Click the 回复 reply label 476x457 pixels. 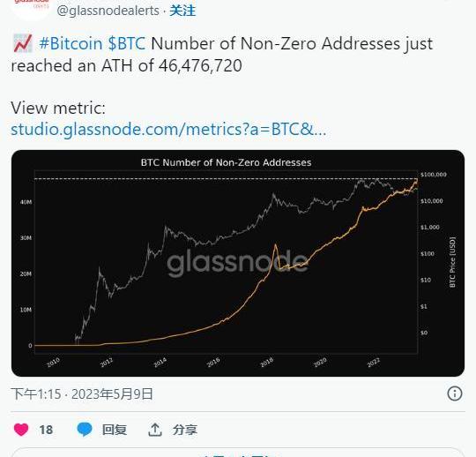(x=115, y=430)
